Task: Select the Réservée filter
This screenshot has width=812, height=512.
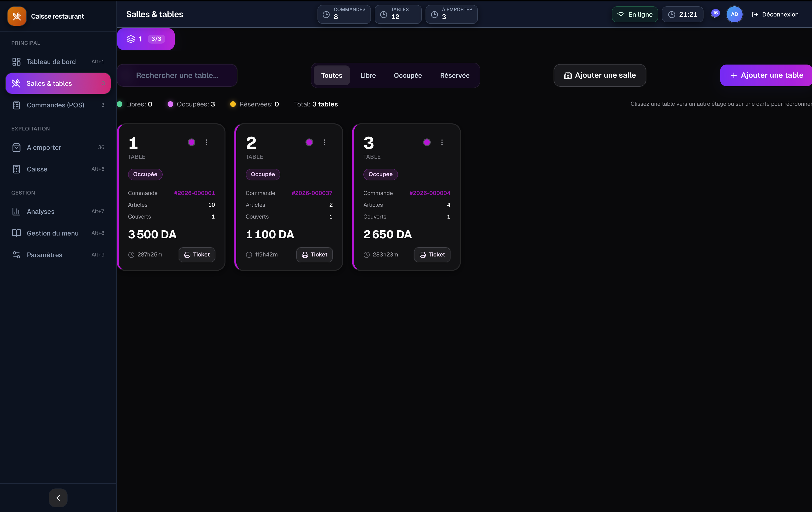Action: [x=454, y=75]
